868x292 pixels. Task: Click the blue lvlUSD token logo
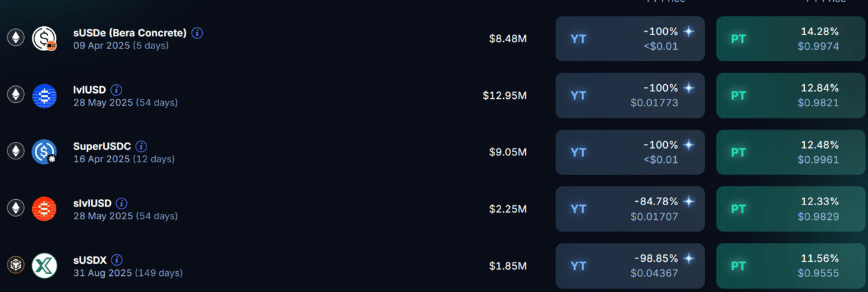(x=44, y=96)
